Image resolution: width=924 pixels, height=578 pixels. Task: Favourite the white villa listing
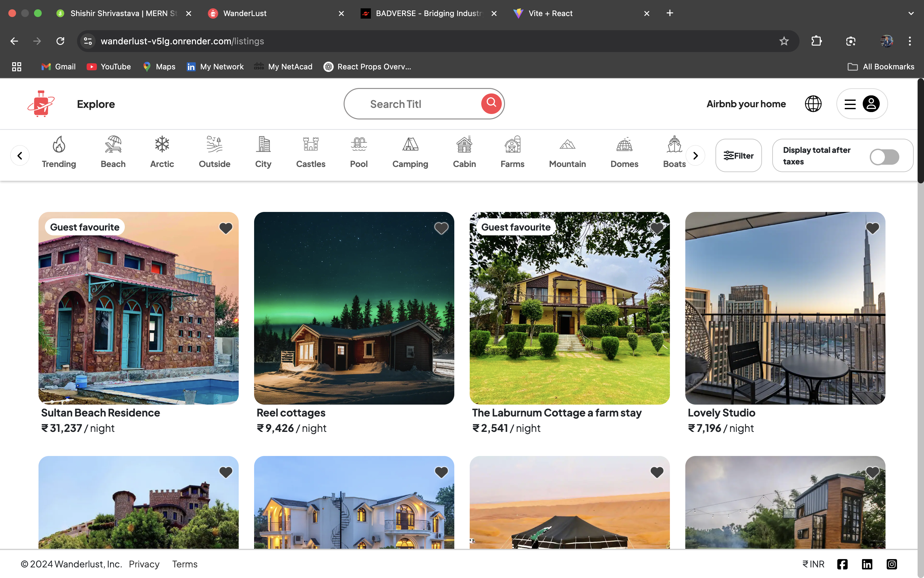click(x=441, y=472)
